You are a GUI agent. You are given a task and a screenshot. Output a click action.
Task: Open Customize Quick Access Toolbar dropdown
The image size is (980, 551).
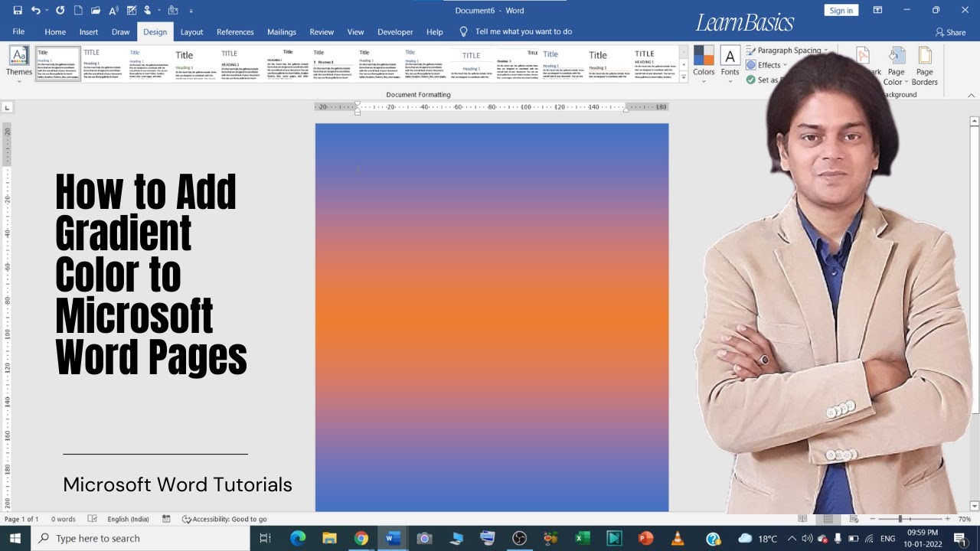[x=191, y=11]
